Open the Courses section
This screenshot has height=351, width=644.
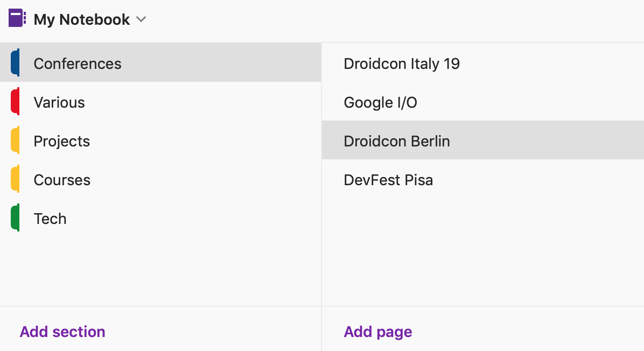[x=160, y=179]
